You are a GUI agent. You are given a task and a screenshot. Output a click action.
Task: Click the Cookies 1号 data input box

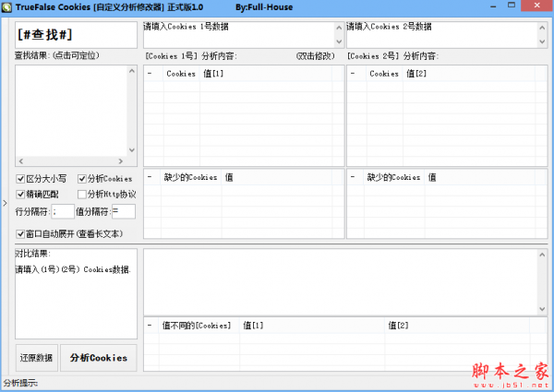coord(239,35)
